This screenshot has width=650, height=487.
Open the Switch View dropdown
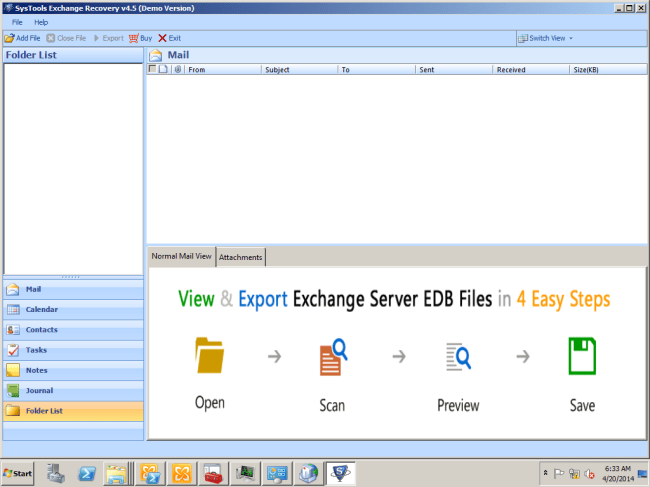point(546,38)
